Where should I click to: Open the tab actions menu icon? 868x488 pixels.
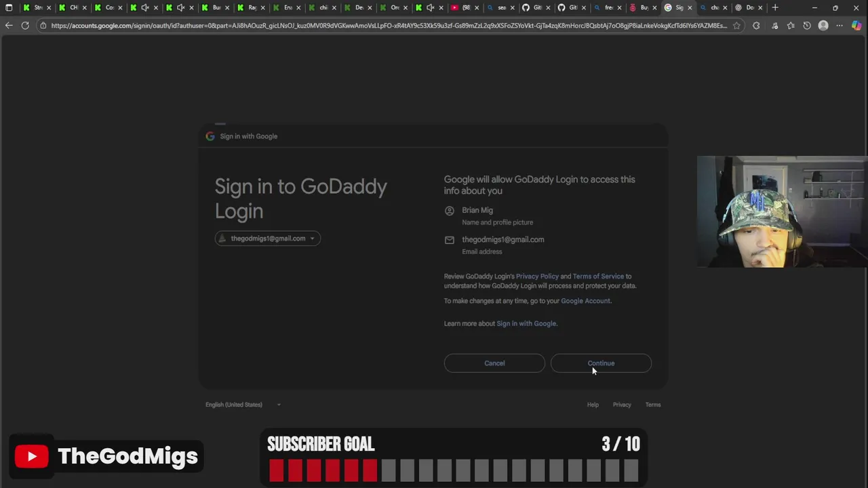coord(9,7)
